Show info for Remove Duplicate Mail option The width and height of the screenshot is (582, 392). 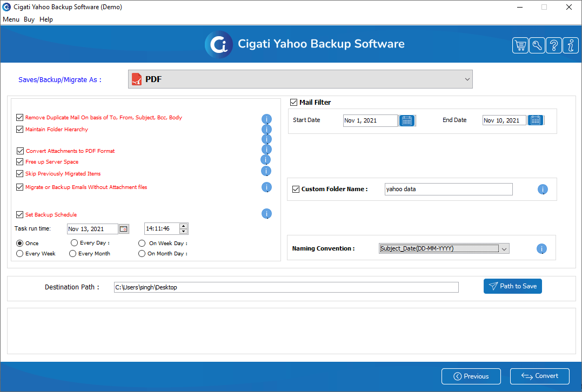tap(266, 119)
